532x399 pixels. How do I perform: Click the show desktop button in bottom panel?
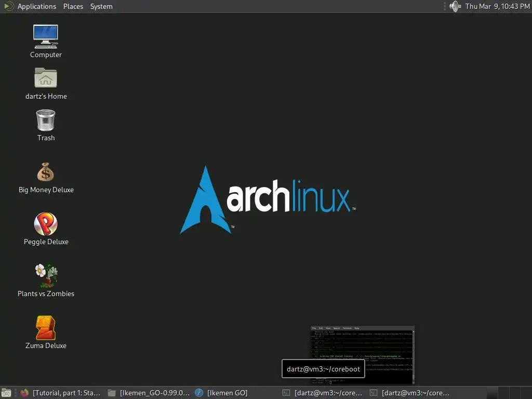click(x=6, y=393)
